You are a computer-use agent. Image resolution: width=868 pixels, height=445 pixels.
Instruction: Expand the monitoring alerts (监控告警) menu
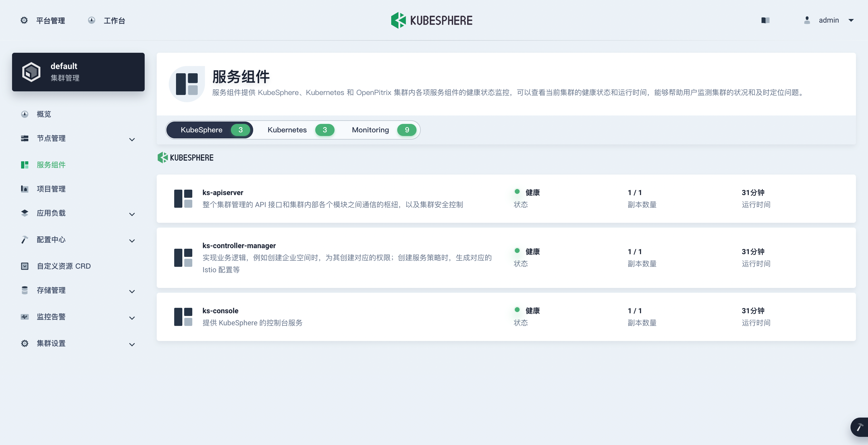[x=132, y=318]
